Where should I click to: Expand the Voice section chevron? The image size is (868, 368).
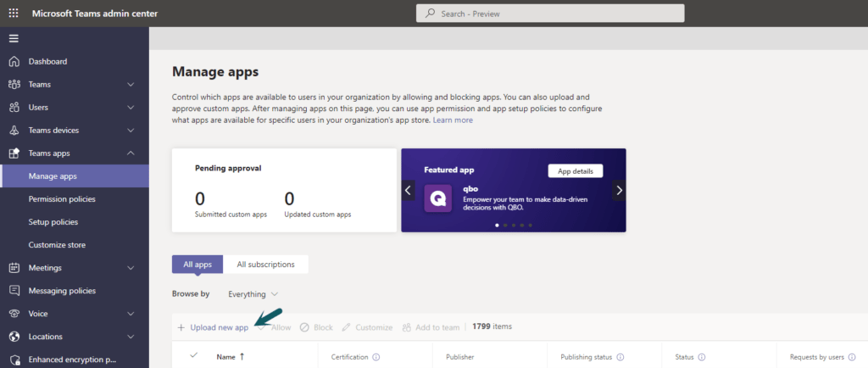click(x=131, y=314)
